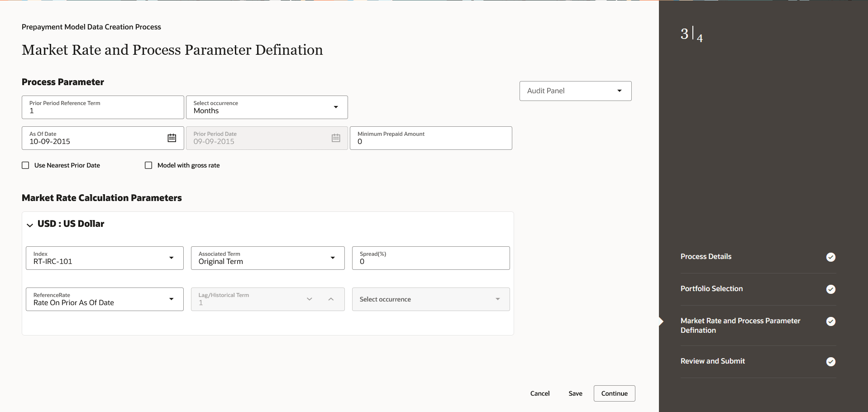The image size is (868, 412).
Task: Enable the Model with gross rate checkbox
Action: click(148, 165)
